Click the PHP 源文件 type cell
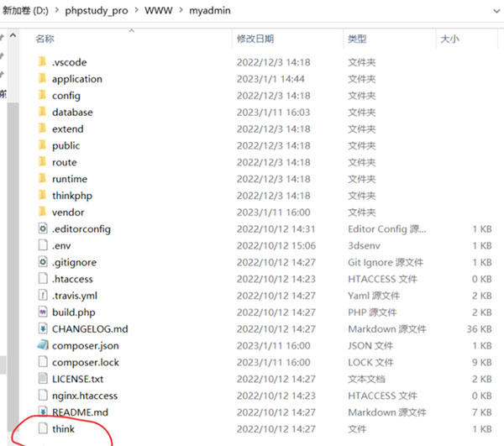The width and height of the screenshot is (504, 446). (x=372, y=312)
